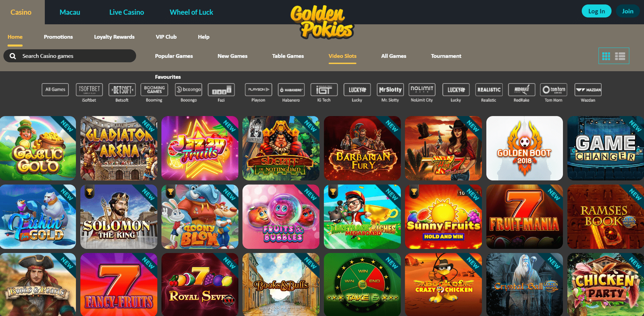This screenshot has width=644, height=316.
Task: Filter by iSoftbet provider icon
Action: (89, 90)
